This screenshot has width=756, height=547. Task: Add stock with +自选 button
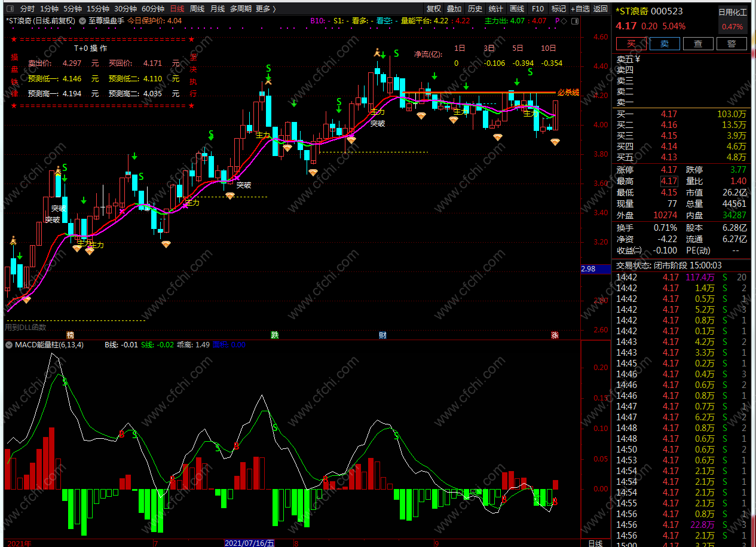coord(580,9)
